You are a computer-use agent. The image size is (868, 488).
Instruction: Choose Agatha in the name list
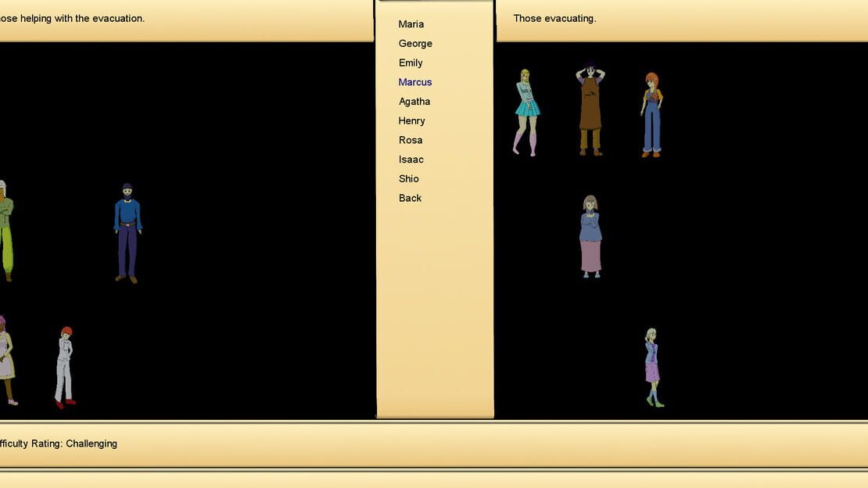pyautogui.click(x=414, y=102)
